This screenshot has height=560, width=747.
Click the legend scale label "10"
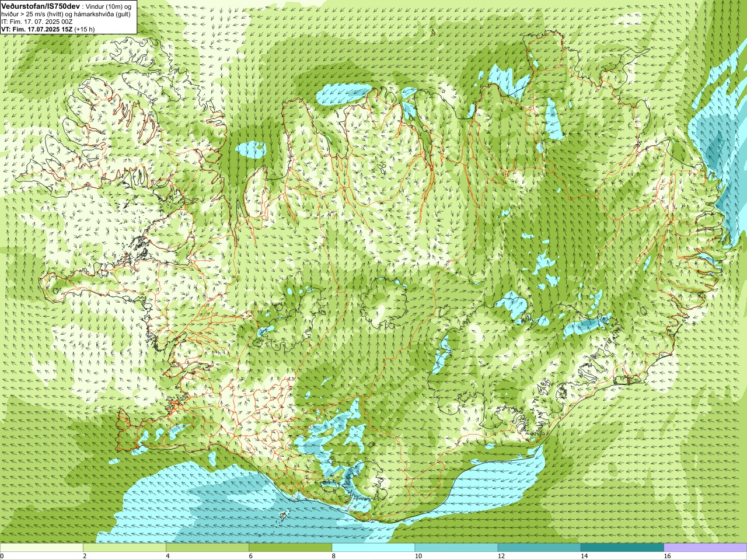tap(418, 556)
